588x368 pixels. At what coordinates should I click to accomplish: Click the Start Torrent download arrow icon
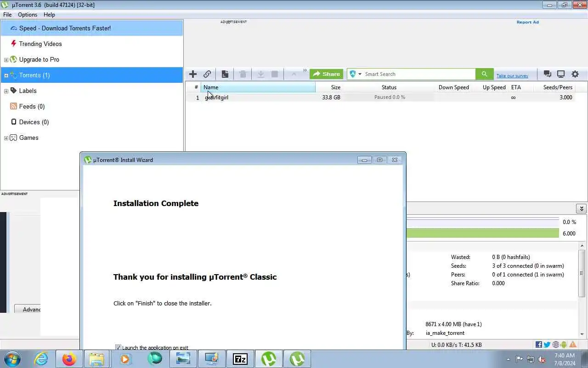click(260, 74)
